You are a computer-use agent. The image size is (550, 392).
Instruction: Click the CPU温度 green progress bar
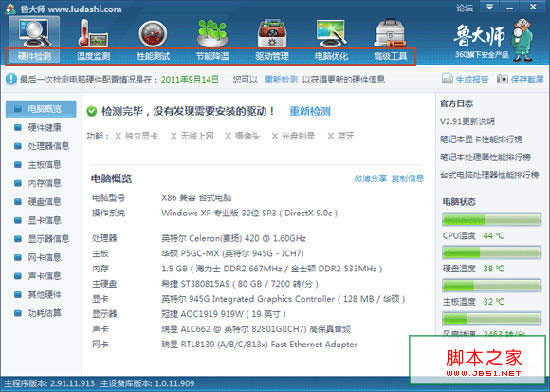point(491,220)
